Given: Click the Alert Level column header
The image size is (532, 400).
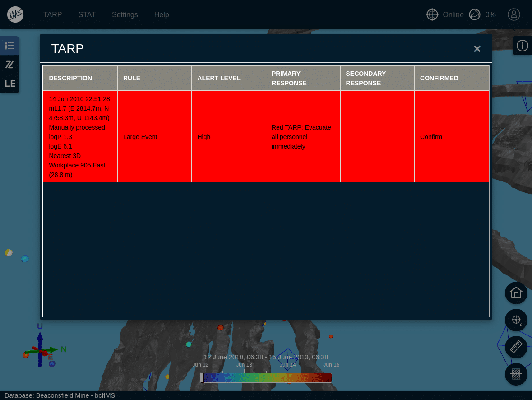Looking at the screenshot, I should point(219,78).
